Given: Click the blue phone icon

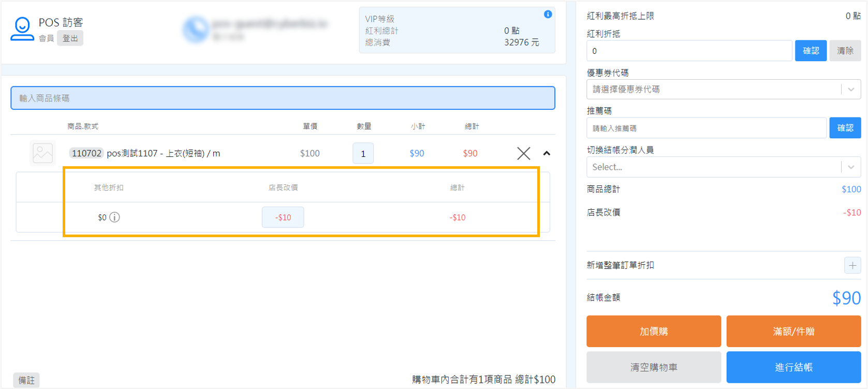Looking at the screenshot, I should tap(195, 30).
